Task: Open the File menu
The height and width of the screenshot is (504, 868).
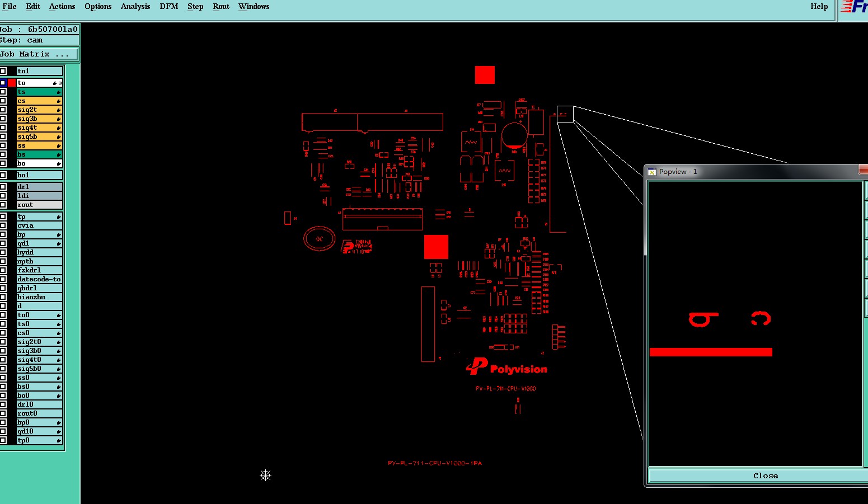Action: [x=10, y=7]
